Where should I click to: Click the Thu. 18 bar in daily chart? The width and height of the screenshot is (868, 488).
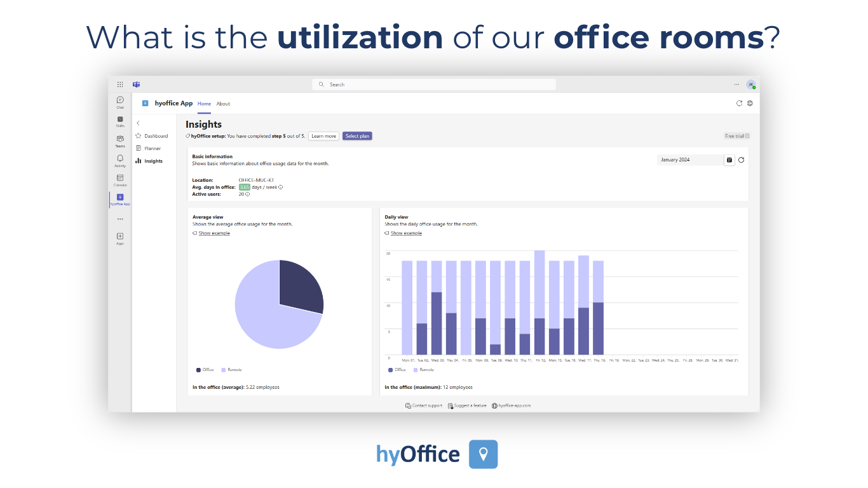coord(598,308)
